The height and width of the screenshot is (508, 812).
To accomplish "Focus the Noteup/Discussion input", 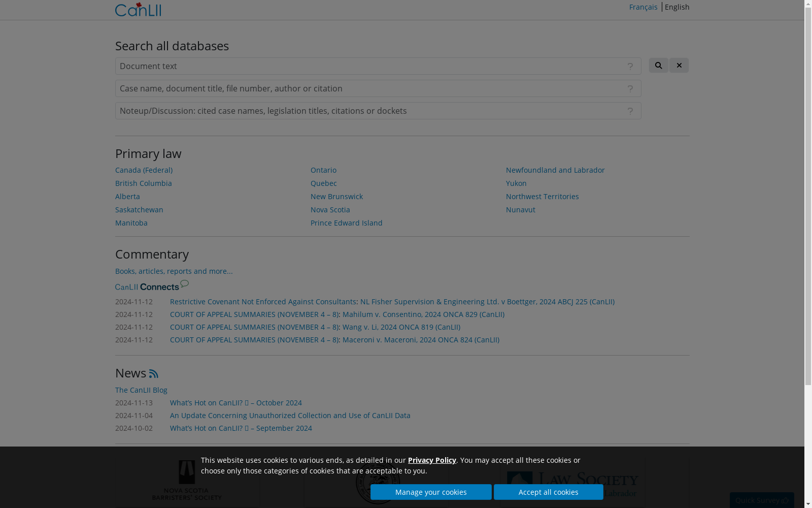I will 378,111.
